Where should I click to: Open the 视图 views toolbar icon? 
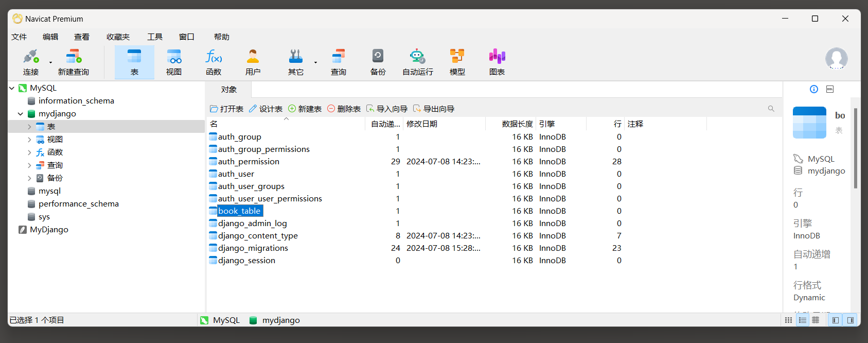point(174,62)
